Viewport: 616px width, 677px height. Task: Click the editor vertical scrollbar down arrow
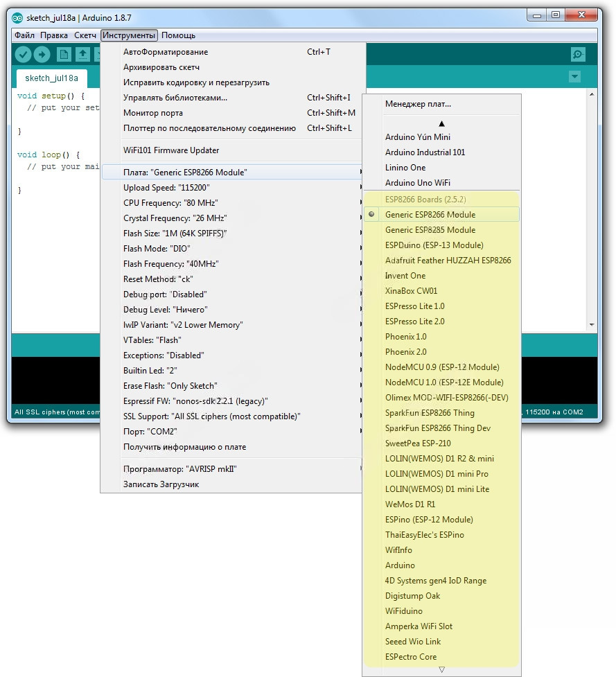(x=592, y=324)
